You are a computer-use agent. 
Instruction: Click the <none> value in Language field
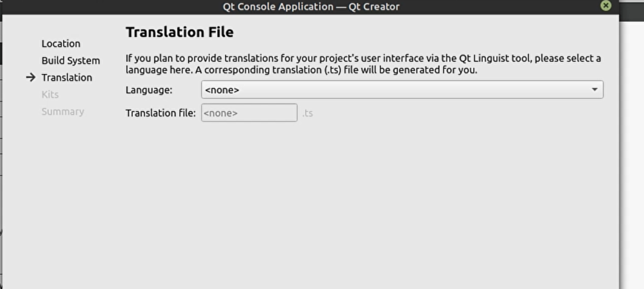[222, 90]
